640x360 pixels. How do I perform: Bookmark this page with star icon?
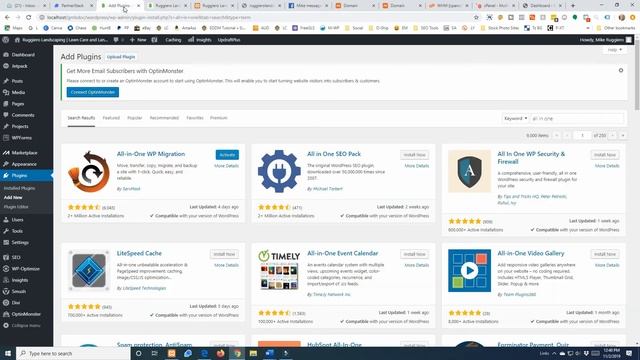476,17
